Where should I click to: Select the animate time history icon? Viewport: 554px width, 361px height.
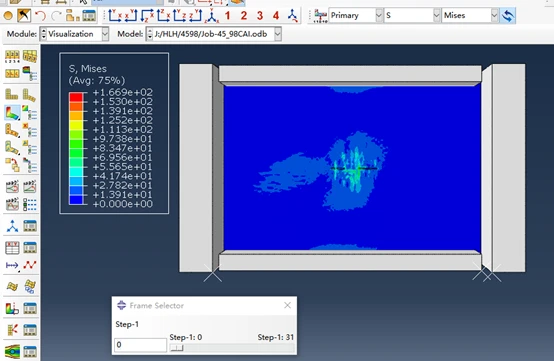tap(12, 187)
